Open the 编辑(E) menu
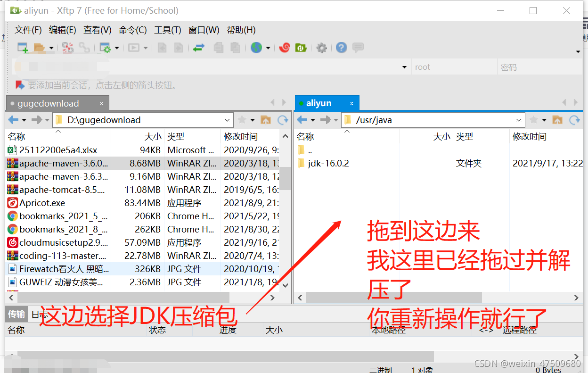588x373 pixels. click(x=63, y=30)
